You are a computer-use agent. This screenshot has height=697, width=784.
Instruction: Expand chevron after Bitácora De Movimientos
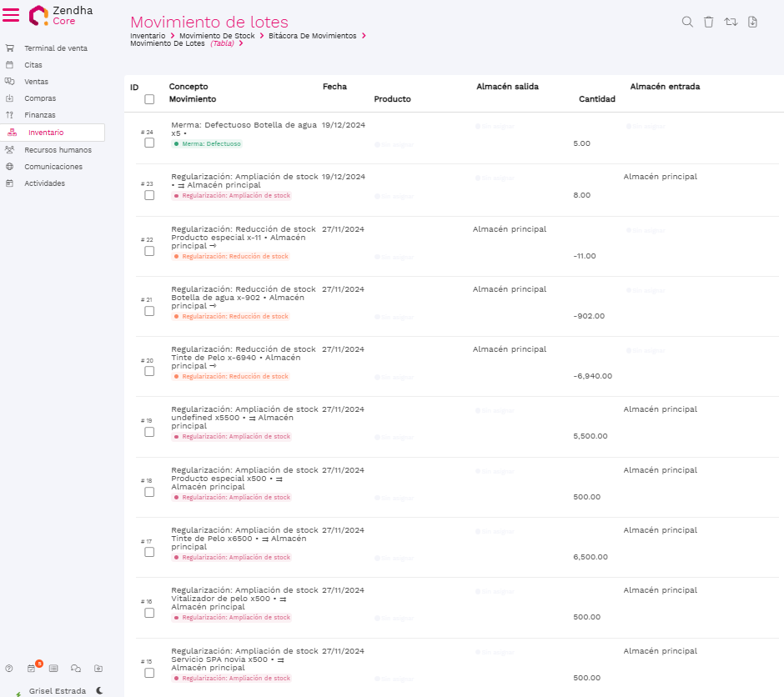tap(364, 36)
